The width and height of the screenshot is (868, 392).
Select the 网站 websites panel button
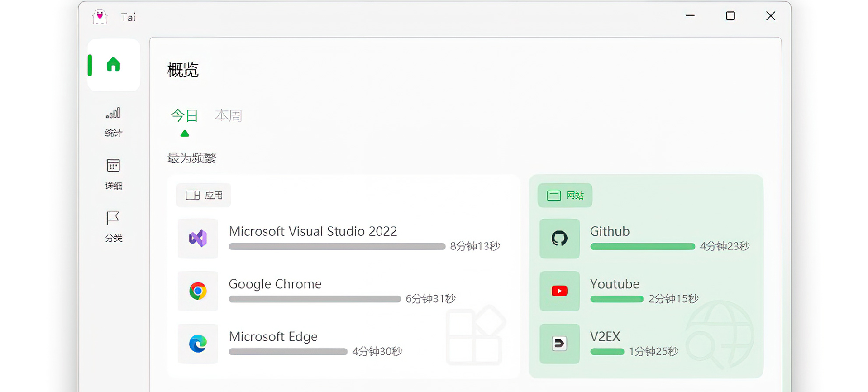tap(565, 195)
